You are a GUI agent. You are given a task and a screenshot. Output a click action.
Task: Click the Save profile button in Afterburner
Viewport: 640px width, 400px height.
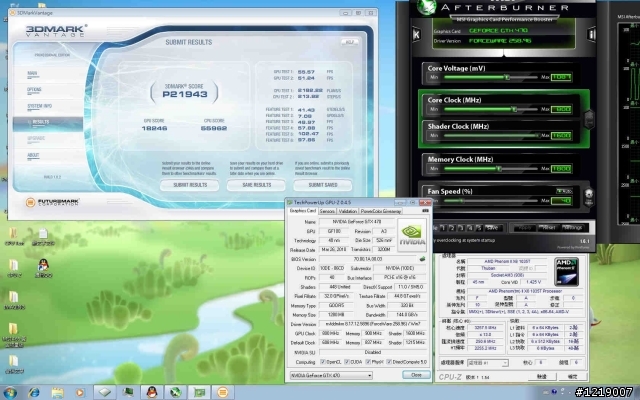493,228
